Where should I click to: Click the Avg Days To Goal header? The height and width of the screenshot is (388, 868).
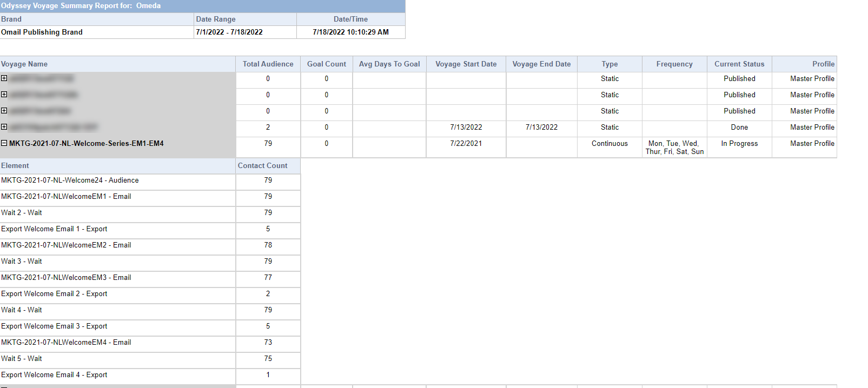coord(389,64)
